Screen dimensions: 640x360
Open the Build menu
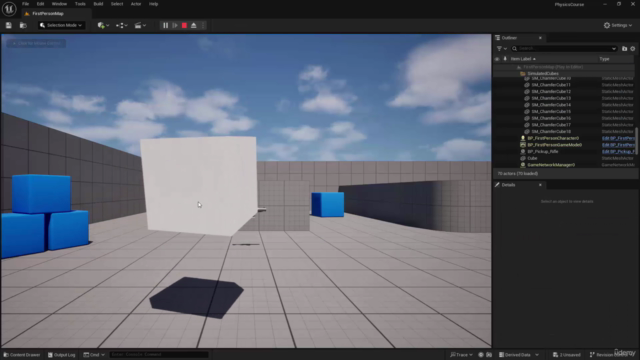[98, 4]
